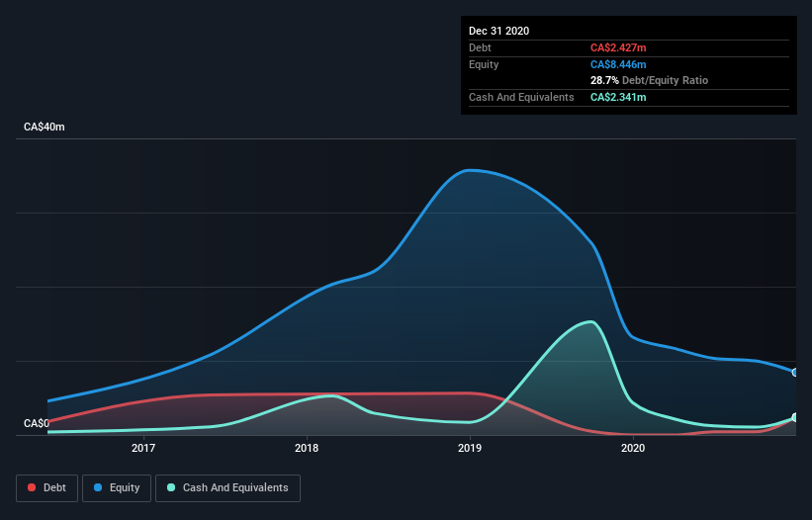Click the CA$8.446m equity value in tooltip
The image size is (812, 520).
618,64
